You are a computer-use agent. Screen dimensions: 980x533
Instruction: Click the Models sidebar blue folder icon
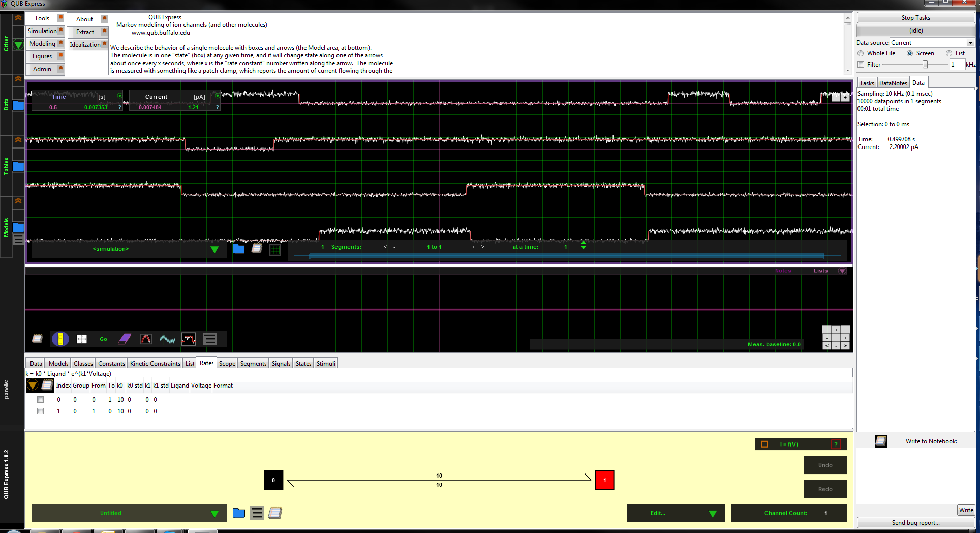point(18,227)
